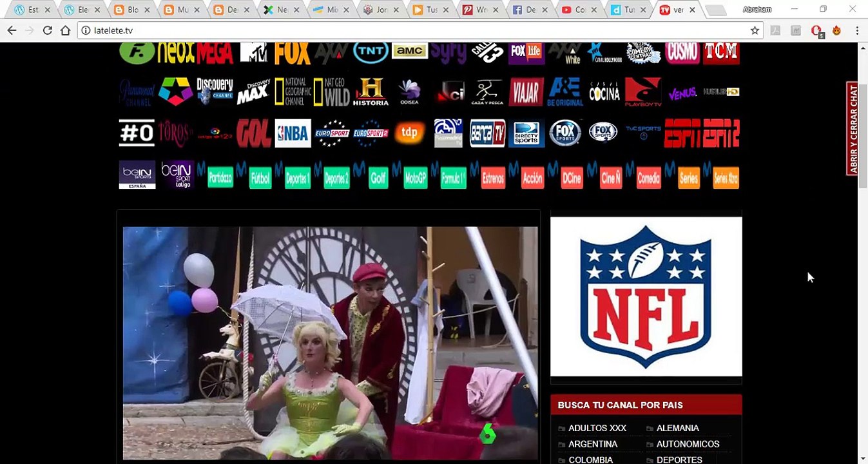Open the Odisea channel logo
This screenshot has width=868, height=464.
pos(410,92)
